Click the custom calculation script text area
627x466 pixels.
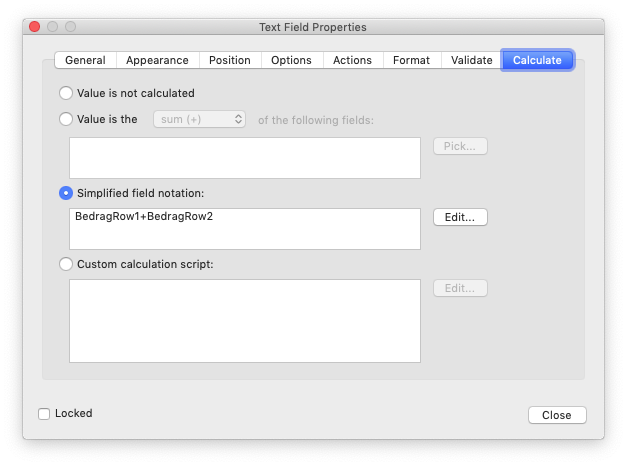[245, 321]
